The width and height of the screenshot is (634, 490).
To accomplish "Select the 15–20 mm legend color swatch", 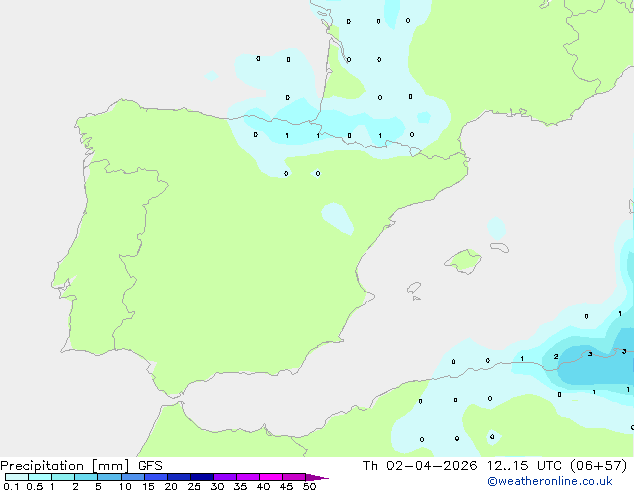I will (x=156, y=477).
